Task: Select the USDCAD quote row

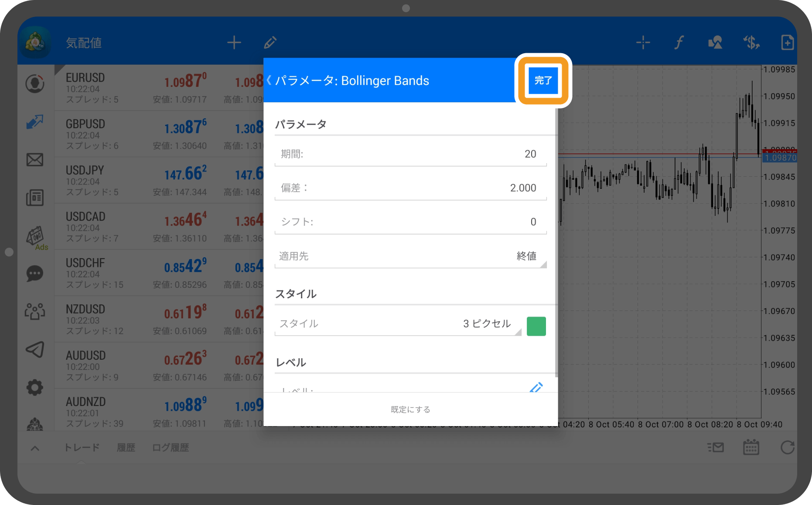Action: 159,227
